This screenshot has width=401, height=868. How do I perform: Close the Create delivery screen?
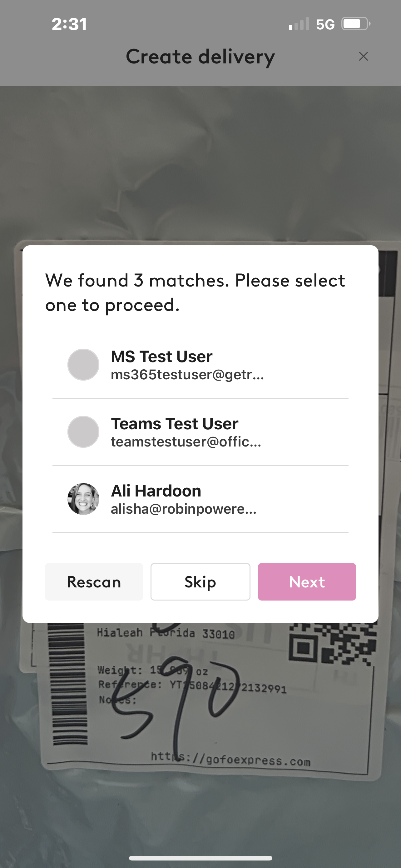coord(363,56)
